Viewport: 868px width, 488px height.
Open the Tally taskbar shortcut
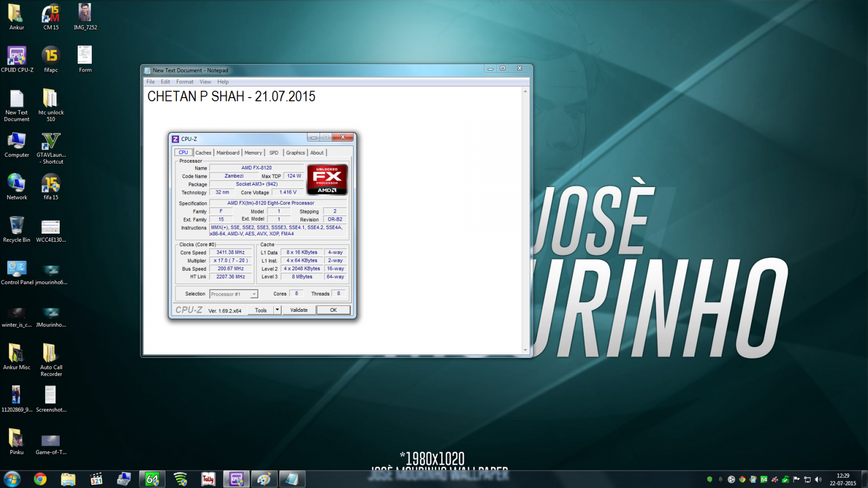pos(208,479)
